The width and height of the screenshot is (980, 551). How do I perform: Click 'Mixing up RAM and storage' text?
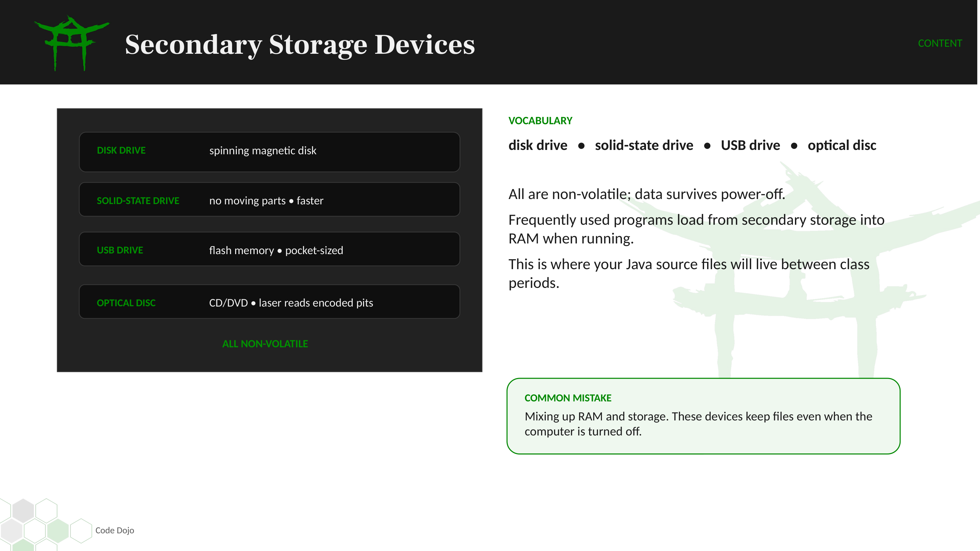click(x=698, y=424)
